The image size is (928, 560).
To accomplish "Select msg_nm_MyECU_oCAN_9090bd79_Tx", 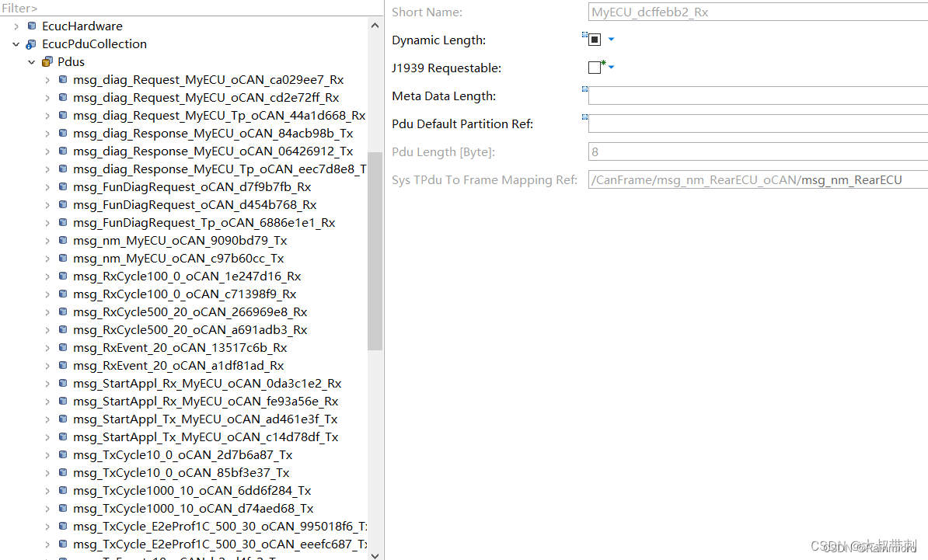I will tap(180, 241).
